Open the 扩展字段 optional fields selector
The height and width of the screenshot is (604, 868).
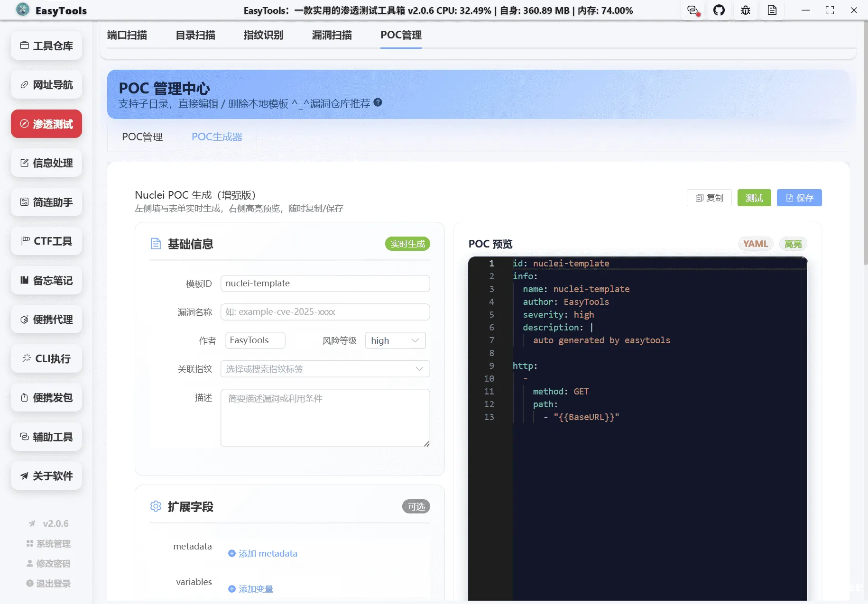coord(416,506)
